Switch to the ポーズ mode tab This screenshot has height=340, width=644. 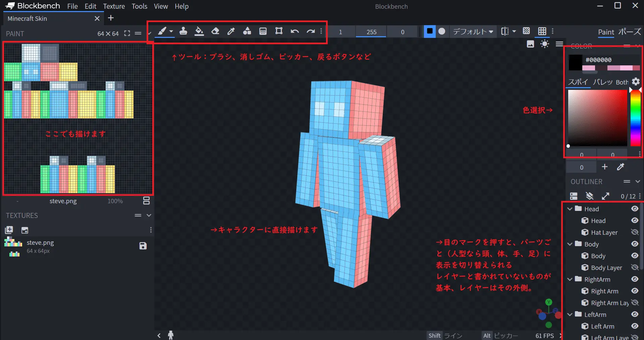tap(629, 32)
